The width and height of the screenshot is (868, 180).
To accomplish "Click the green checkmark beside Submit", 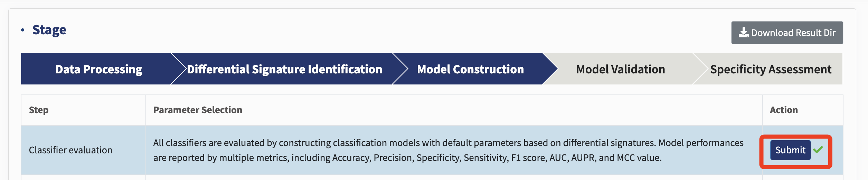I will (818, 150).
